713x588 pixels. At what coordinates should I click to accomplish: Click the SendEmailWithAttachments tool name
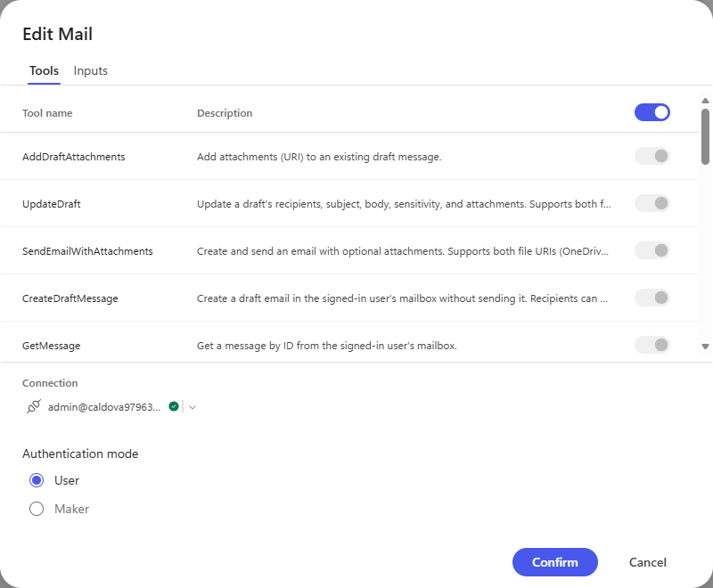click(87, 251)
